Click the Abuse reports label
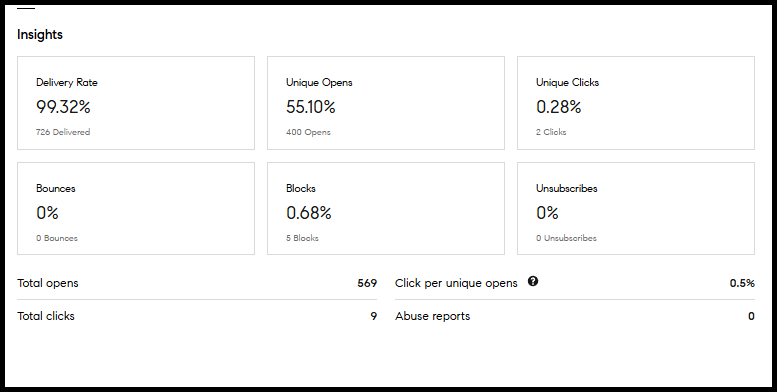This screenshot has height=392, width=777. [433, 316]
